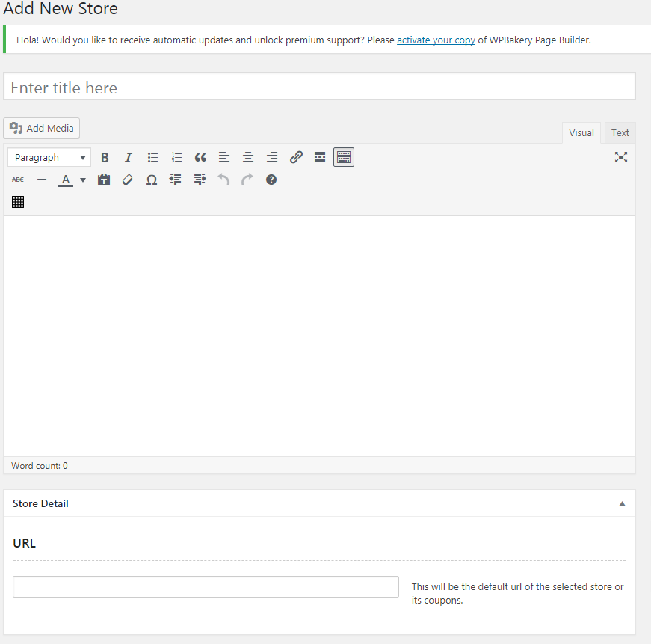Apply italic formatting
Viewport: 651px width, 644px height.
pos(129,158)
